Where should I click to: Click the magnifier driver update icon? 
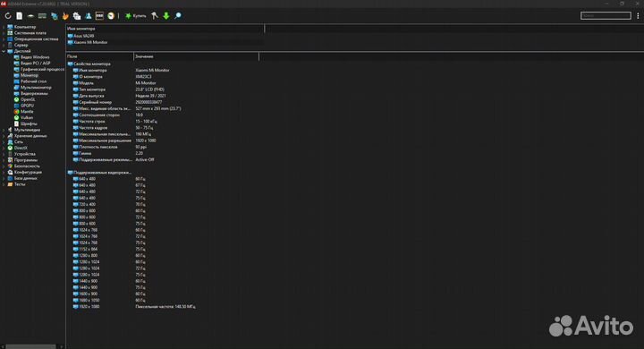pos(178,16)
